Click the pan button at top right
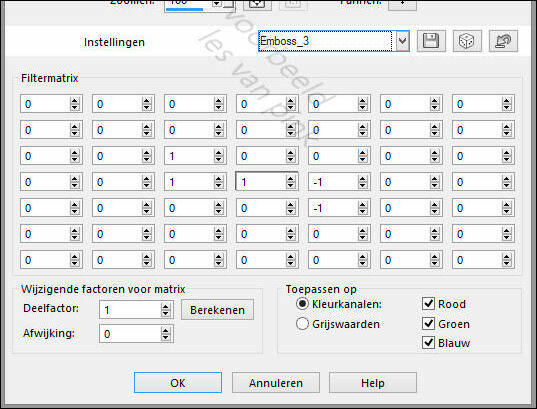Image resolution: width=537 pixels, height=409 pixels. (x=402, y=4)
